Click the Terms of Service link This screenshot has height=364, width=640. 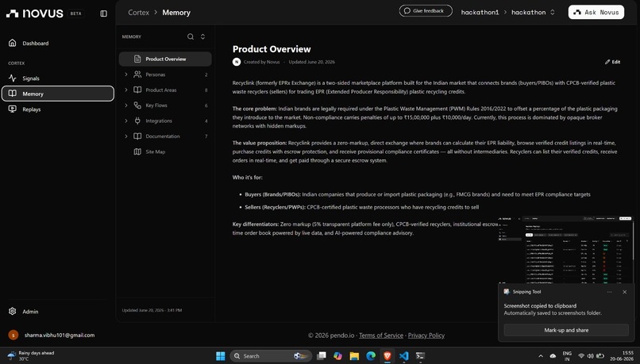point(381,335)
